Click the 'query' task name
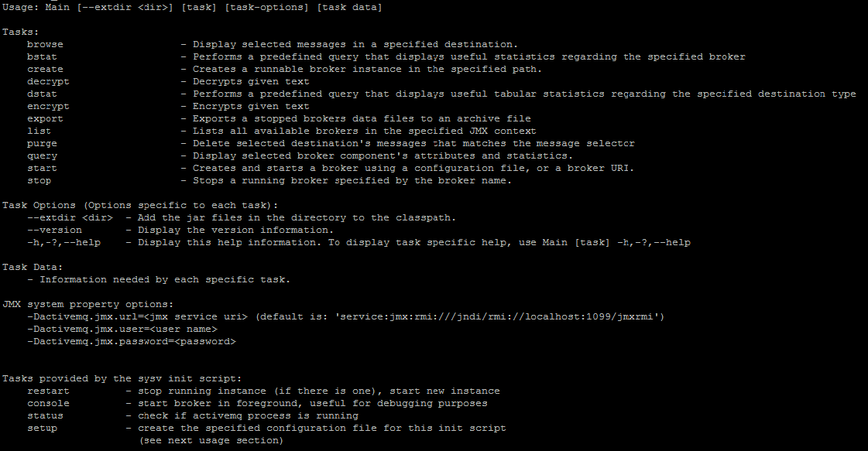868x451 pixels. point(42,155)
